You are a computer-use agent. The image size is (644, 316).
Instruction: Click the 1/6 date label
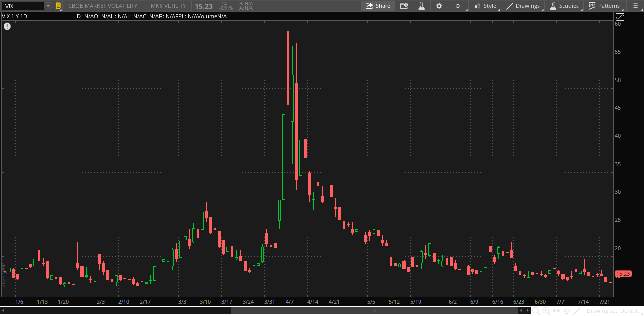pyautogui.click(x=20, y=302)
